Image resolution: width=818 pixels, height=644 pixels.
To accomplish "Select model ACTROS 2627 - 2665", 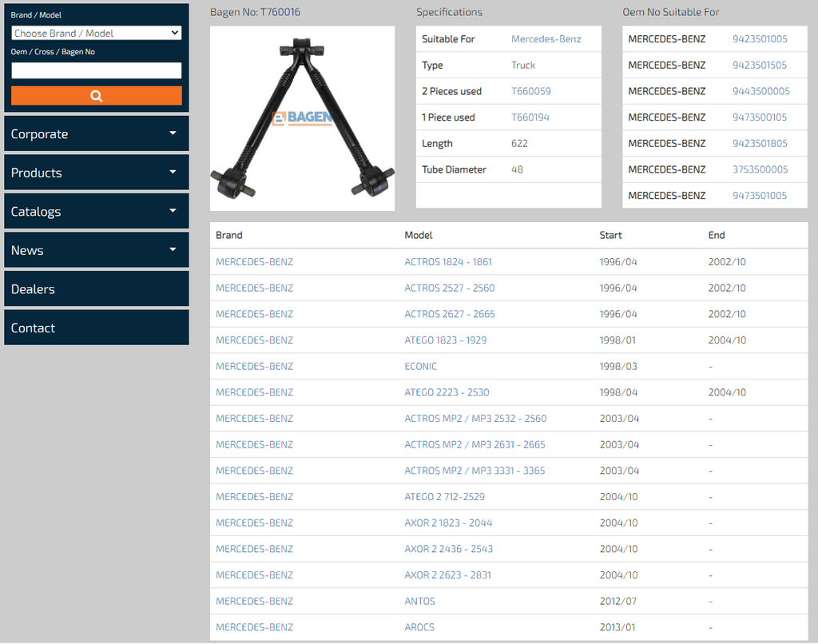I will (x=450, y=314).
